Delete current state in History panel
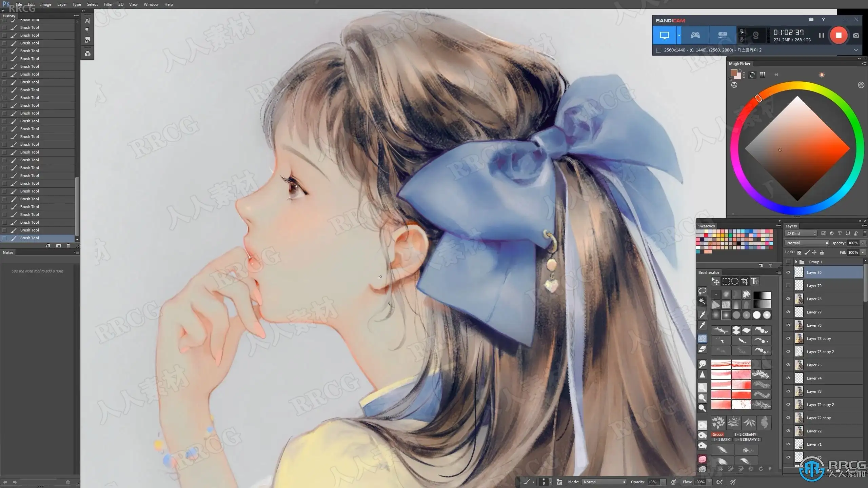Viewport: 868px width, 488px height. click(68, 246)
